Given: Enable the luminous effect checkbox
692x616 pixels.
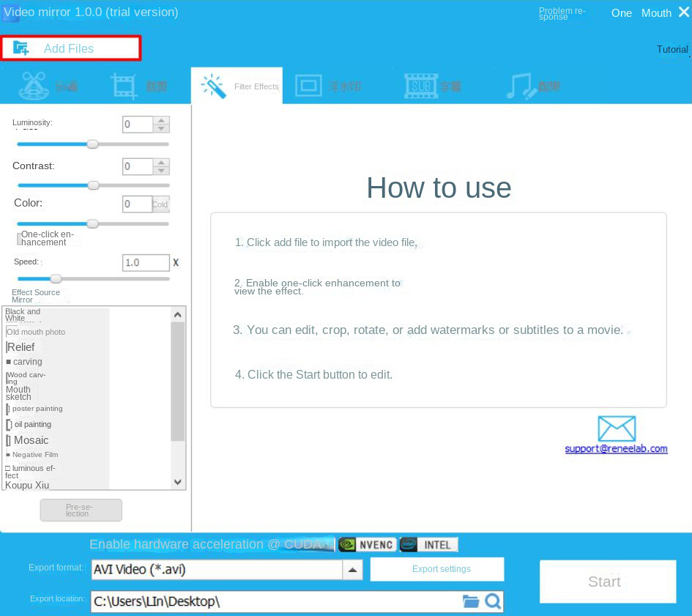Looking at the screenshot, I should pyautogui.click(x=7, y=468).
